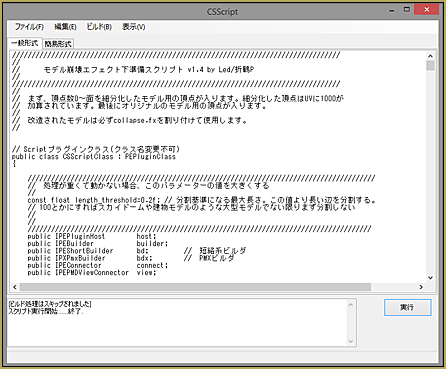Click the '// Scriptプラグインクラス' comment line
Viewport: 446px width, 369px height.
click(96, 149)
